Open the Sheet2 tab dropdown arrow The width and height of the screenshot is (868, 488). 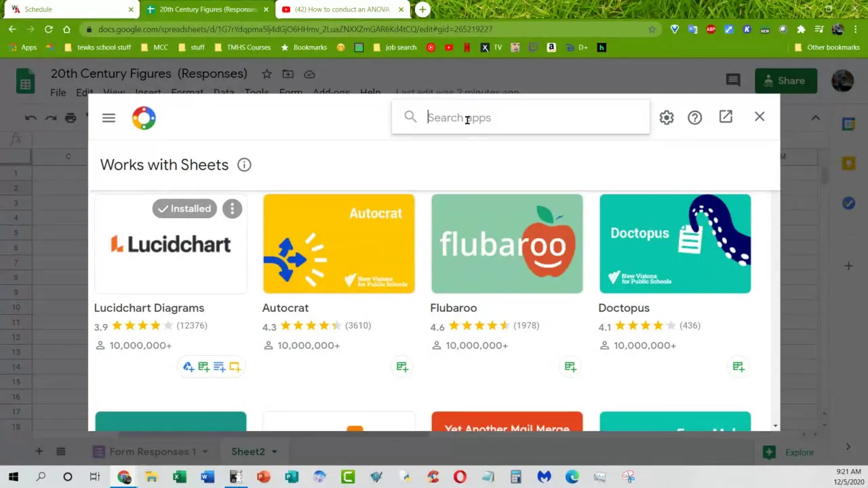[x=275, y=451]
